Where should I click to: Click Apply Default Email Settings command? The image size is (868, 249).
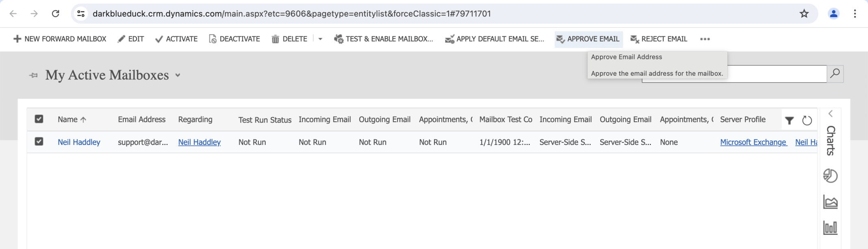click(x=495, y=39)
